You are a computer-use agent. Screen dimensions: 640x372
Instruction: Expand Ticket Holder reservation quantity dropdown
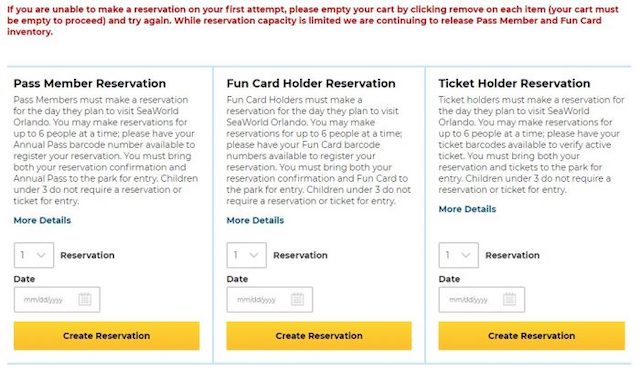pyautogui.click(x=459, y=255)
